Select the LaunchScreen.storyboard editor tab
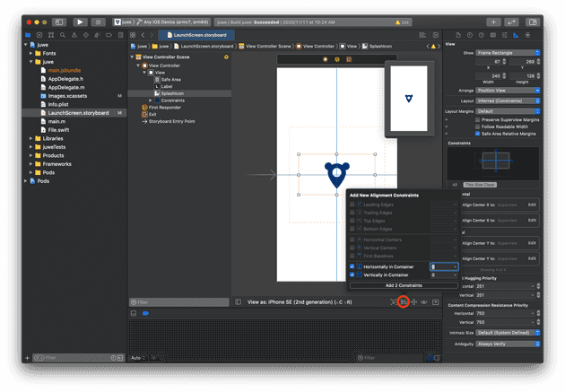The image size is (565, 392). pyautogui.click(x=196, y=35)
